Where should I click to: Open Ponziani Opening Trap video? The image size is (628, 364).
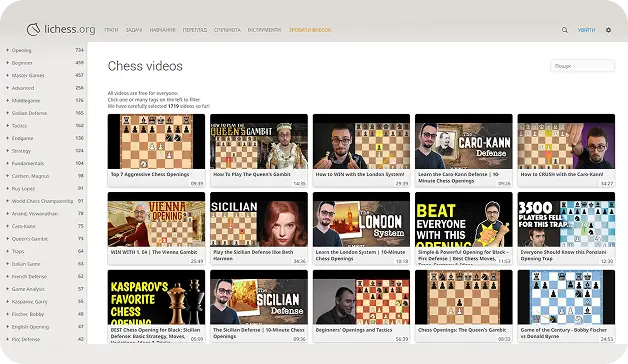coord(566,228)
